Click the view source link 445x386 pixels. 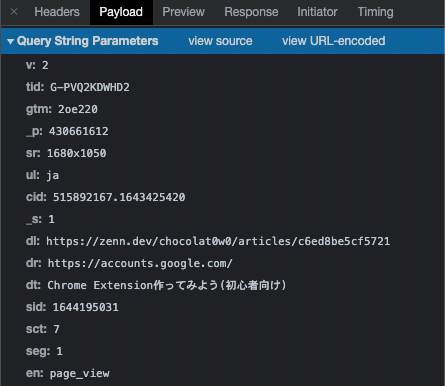pyautogui.click(x=220, y=41)
